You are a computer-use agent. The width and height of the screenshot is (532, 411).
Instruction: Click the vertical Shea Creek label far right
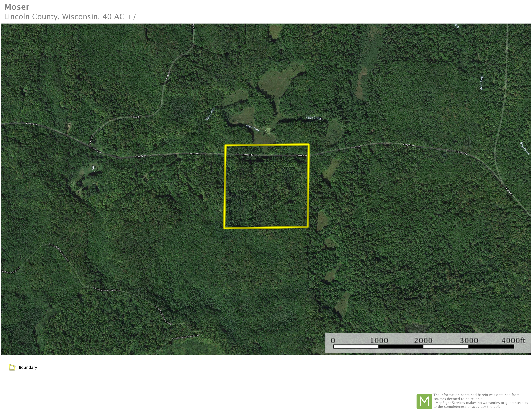coord(481,83)
